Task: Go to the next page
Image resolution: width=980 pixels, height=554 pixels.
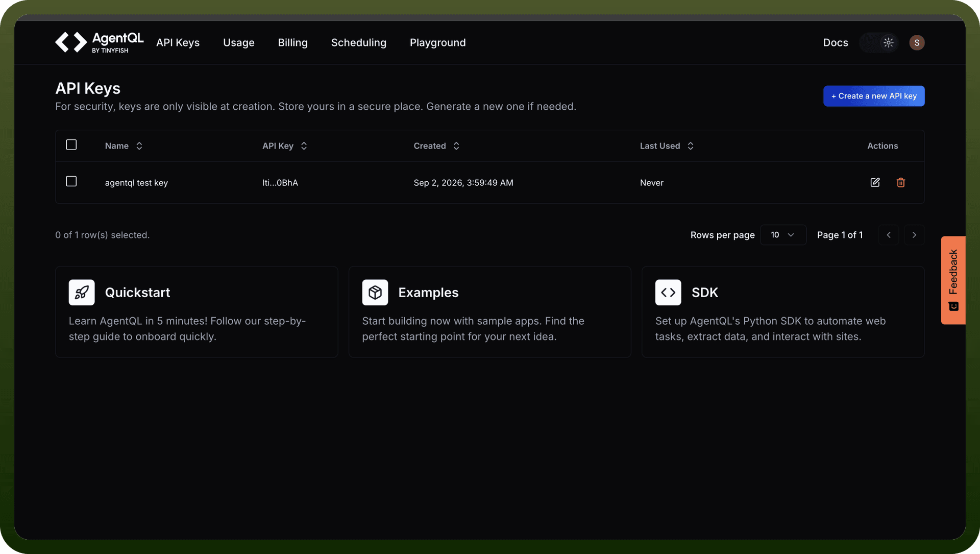Action: click(914, 235)
